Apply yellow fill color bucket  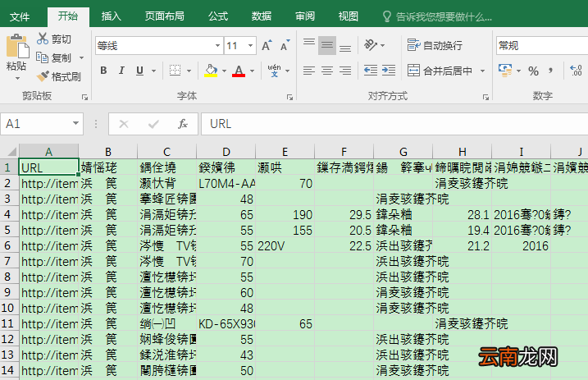(211, 71)
